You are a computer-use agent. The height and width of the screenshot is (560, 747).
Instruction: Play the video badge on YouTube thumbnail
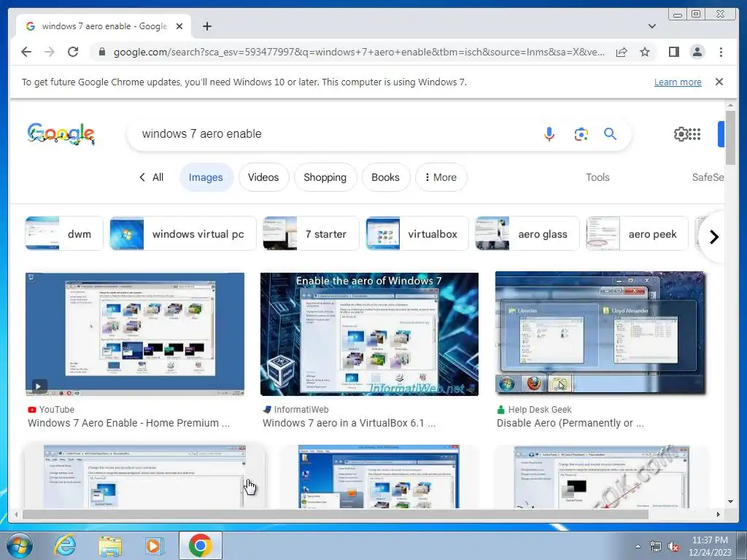tap(39, 386)
